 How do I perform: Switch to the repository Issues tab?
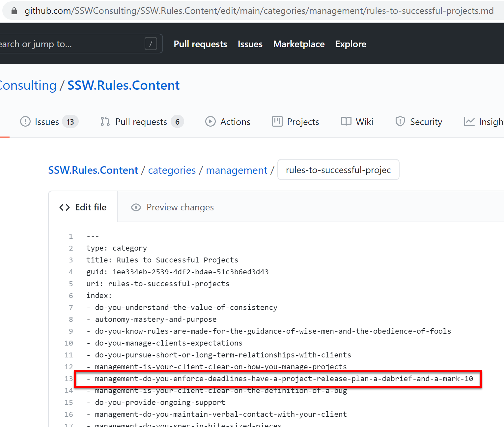point(49,122)
